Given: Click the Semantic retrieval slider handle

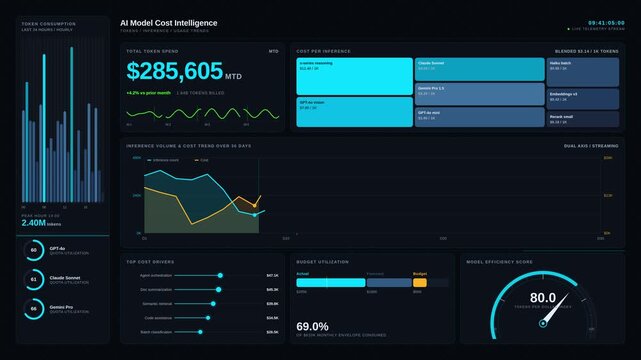Looking at the screenshot, I should tap(213, 304).
